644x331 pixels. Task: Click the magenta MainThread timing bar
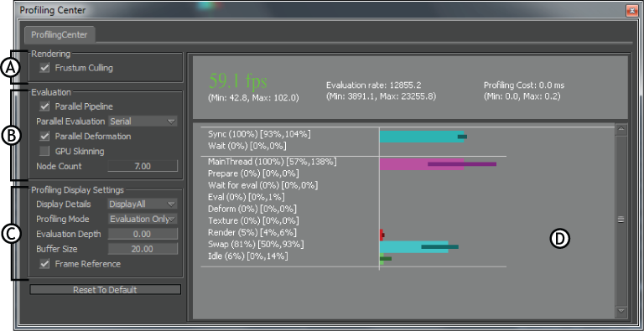pos(422,164)
